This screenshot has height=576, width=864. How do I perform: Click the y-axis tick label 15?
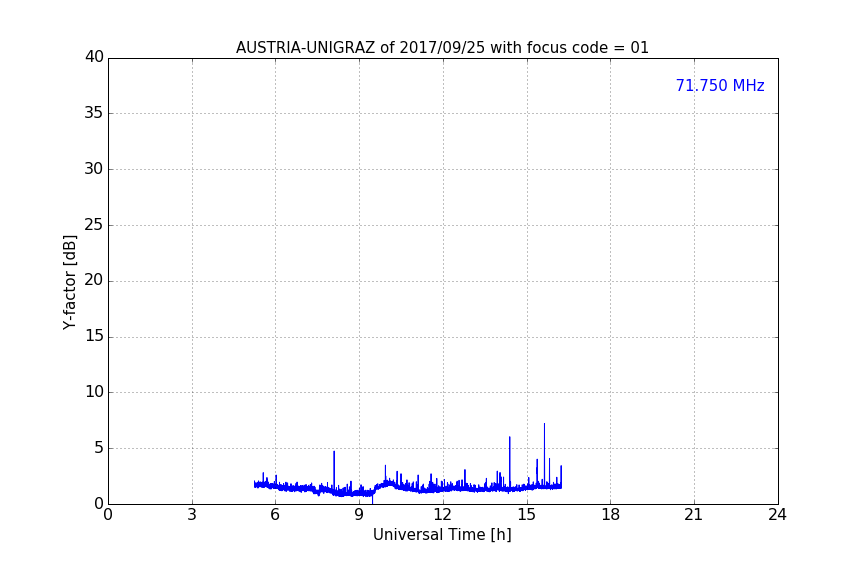point(94,336)
